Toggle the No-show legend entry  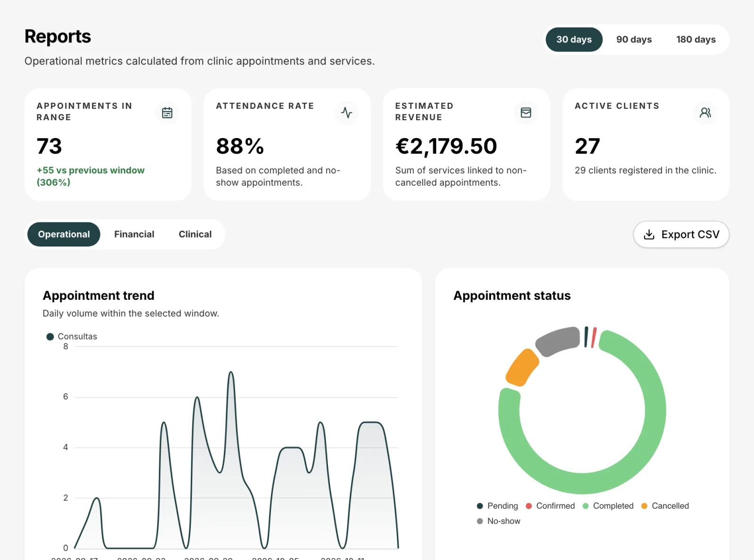click(x=499, y=521)
